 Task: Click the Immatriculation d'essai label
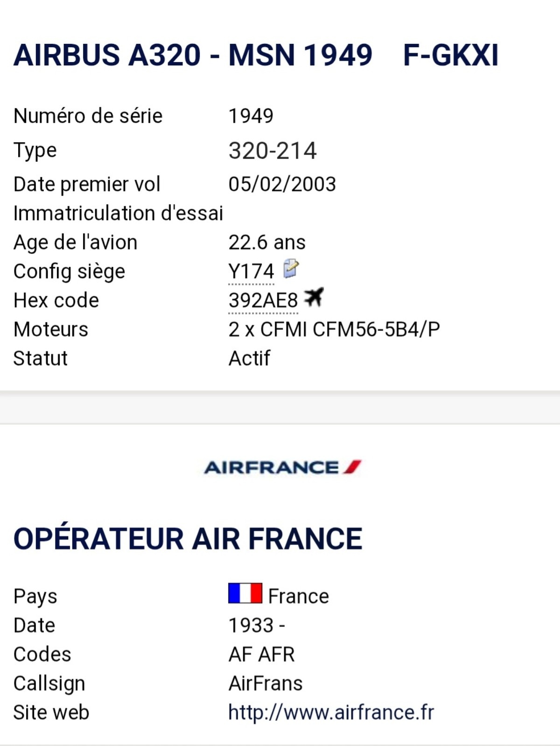click(x=118, y=213)
